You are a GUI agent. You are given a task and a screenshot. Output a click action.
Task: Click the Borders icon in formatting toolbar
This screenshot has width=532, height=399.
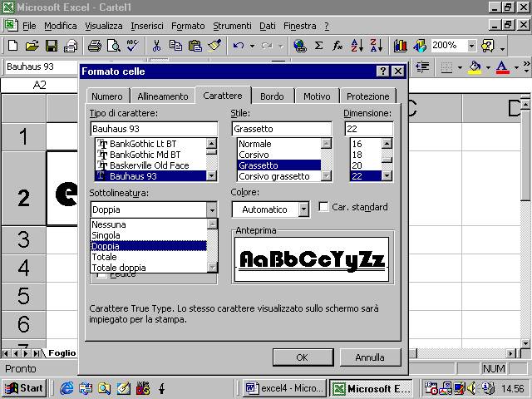(446, 67)
